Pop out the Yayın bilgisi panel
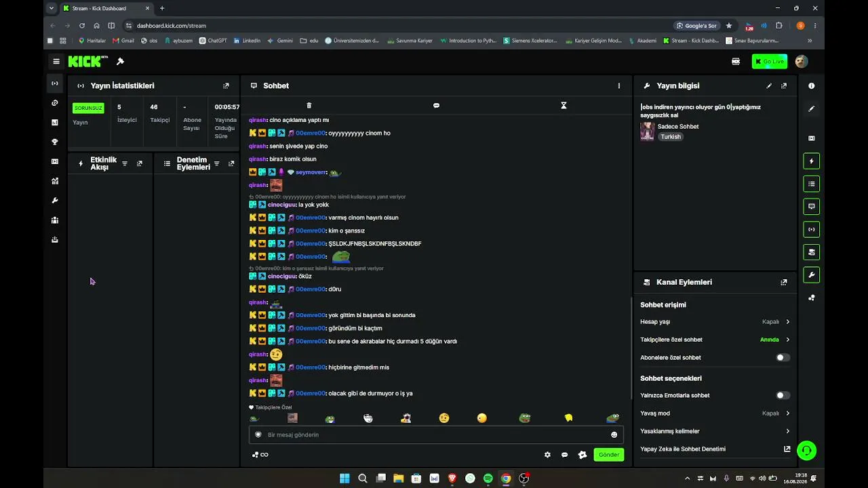Image resolution: width=868 pixels, height=488 pixels. 784,86
